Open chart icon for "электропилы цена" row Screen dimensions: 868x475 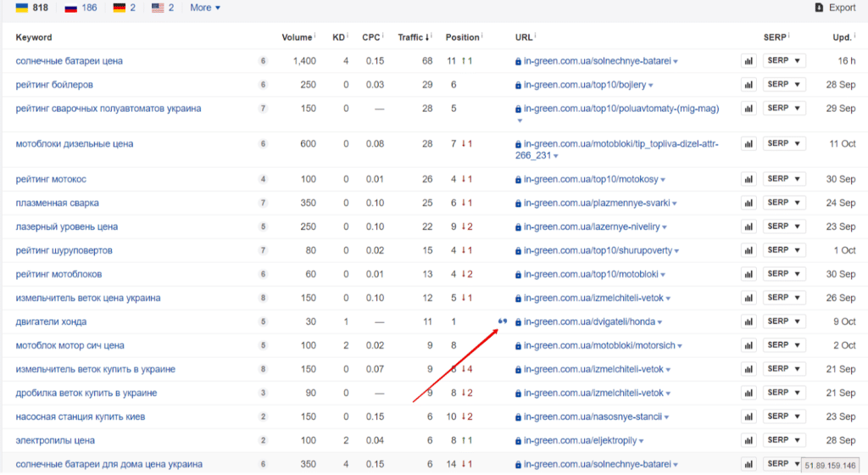(748, 441)
